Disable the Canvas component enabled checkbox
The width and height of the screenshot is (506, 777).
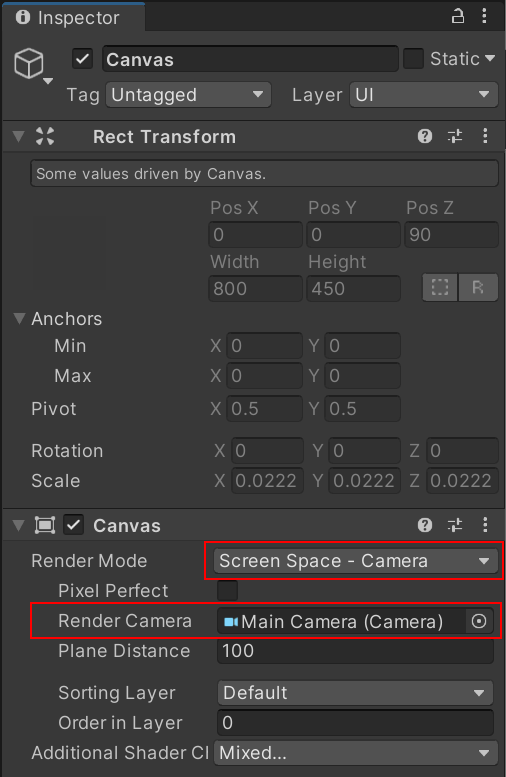pyautogui.click(x=73, y=525)
